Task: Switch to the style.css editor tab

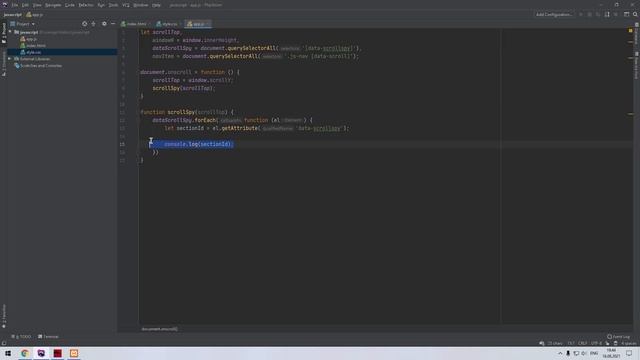Action: pyautogui.click(x=168, y=24)
